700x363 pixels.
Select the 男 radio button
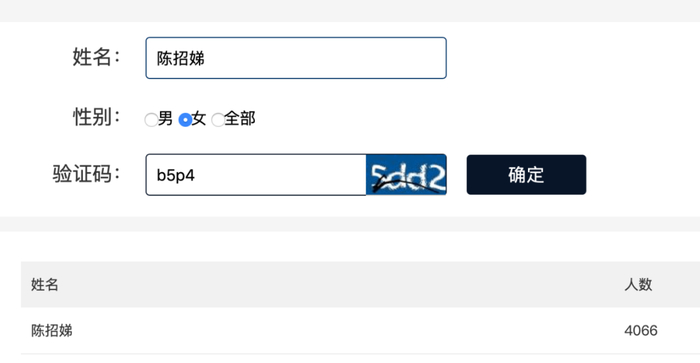pos(151,120)
